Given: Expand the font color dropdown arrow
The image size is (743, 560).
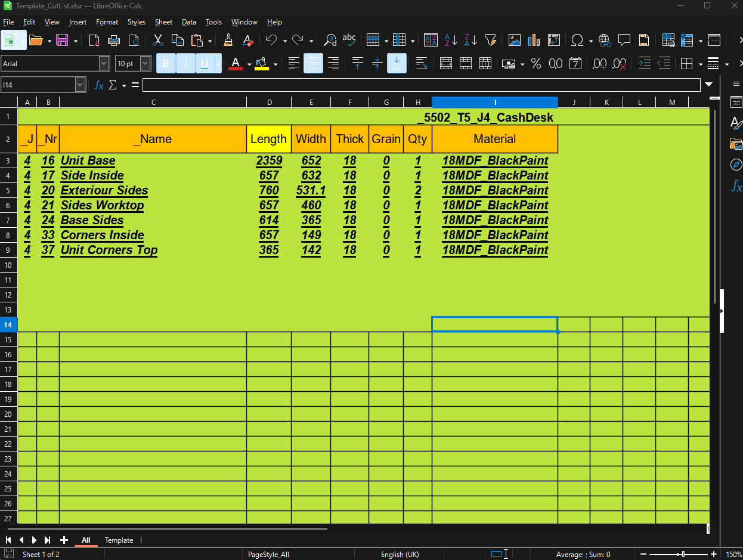Looking at the screenshot, I should coord(249,63).
